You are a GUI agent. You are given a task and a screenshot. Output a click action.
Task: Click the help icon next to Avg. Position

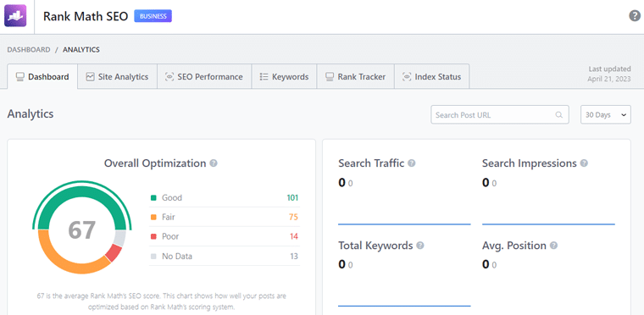pyautogui.click(x=553, y=246)
